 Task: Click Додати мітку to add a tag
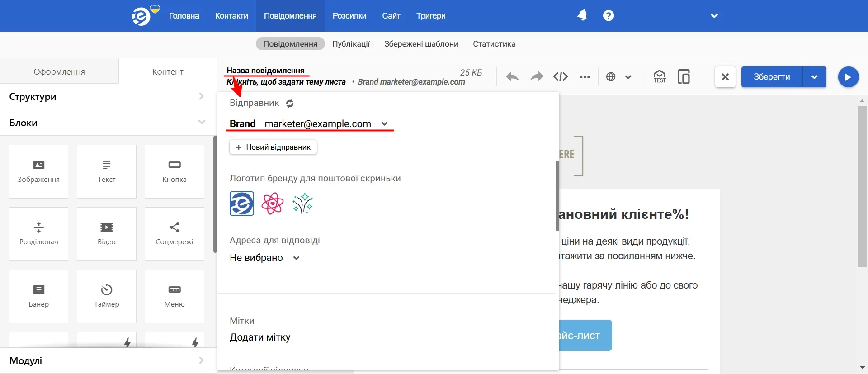[260, 337]
